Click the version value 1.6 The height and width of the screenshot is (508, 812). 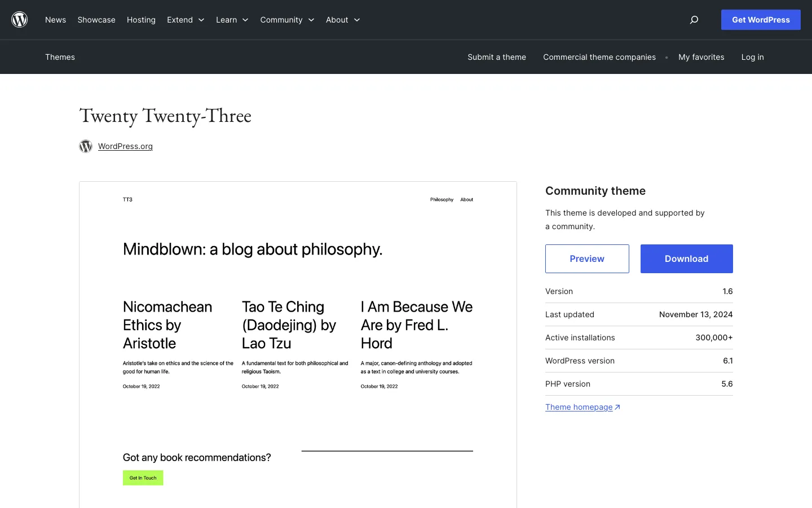(727, 291)
